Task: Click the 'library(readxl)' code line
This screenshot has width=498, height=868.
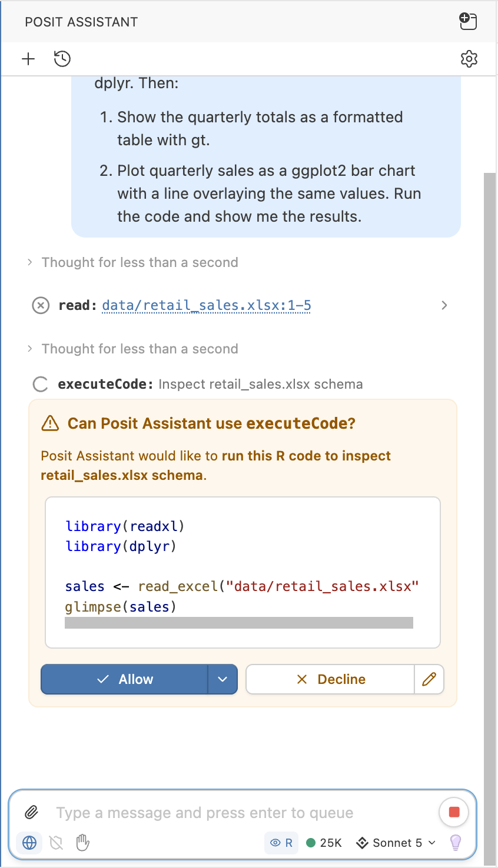Action: tap(125, 526)
